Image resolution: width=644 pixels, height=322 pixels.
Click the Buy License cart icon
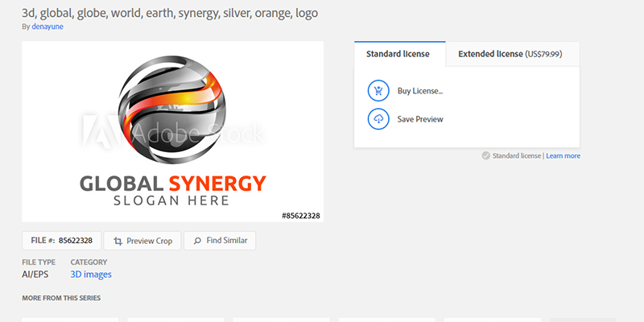click(x=378, y=91)
